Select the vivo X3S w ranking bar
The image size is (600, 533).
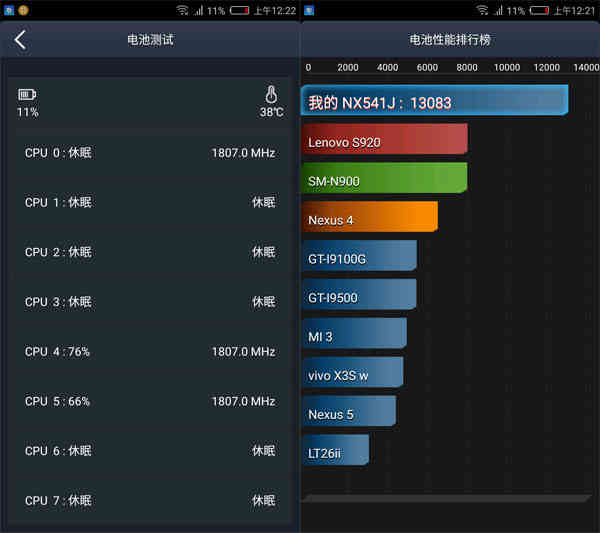(352, 372)
